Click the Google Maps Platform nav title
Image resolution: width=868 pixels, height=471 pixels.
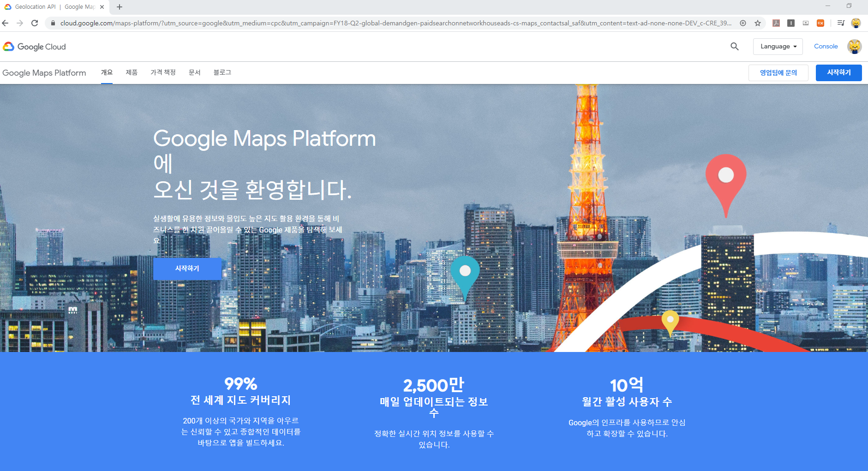click(44, 73)
